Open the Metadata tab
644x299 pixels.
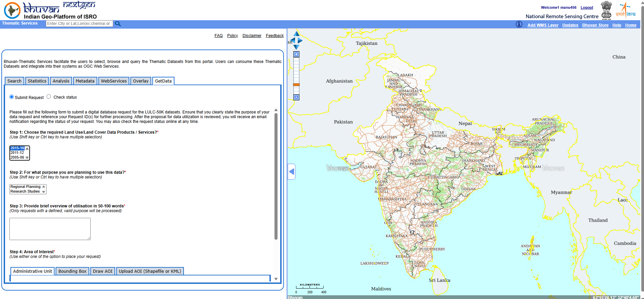(x=85, y=81)
